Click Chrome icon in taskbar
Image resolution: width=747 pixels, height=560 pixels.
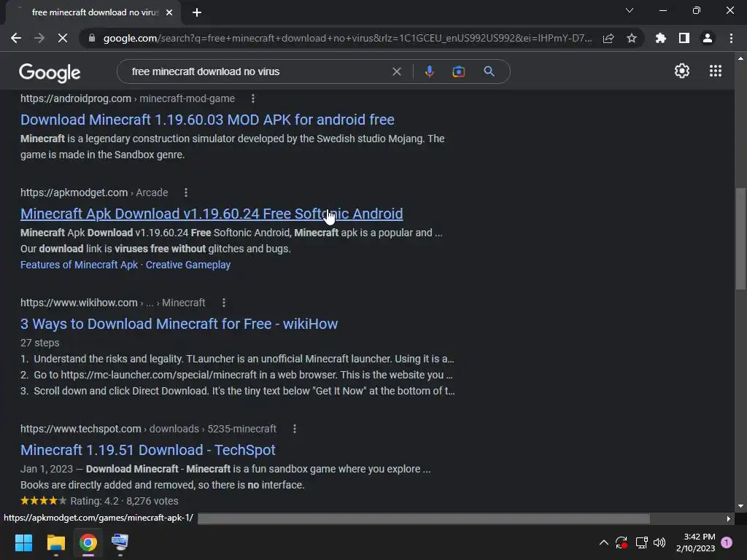tap(88, 542)
